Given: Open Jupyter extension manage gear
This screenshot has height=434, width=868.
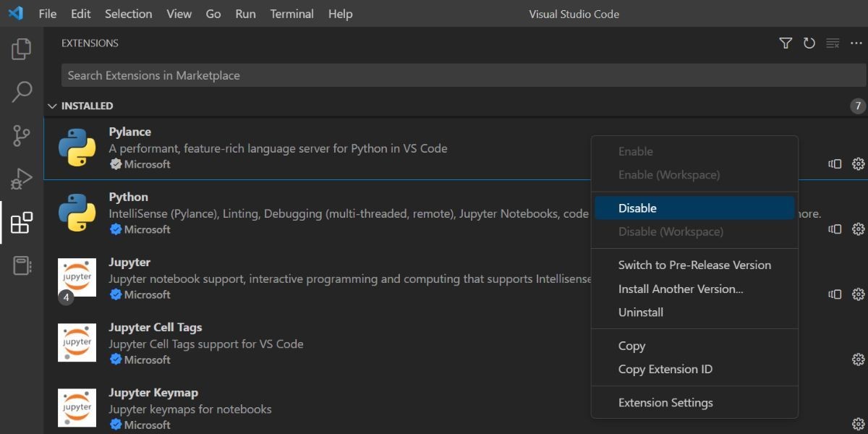Looking at the screenshot, I should click(859, 294).
